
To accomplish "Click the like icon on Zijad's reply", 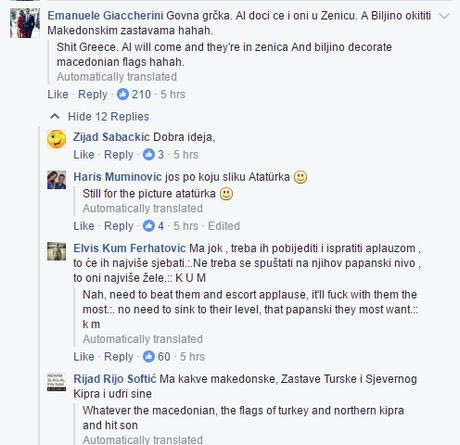I will [149, 154].
